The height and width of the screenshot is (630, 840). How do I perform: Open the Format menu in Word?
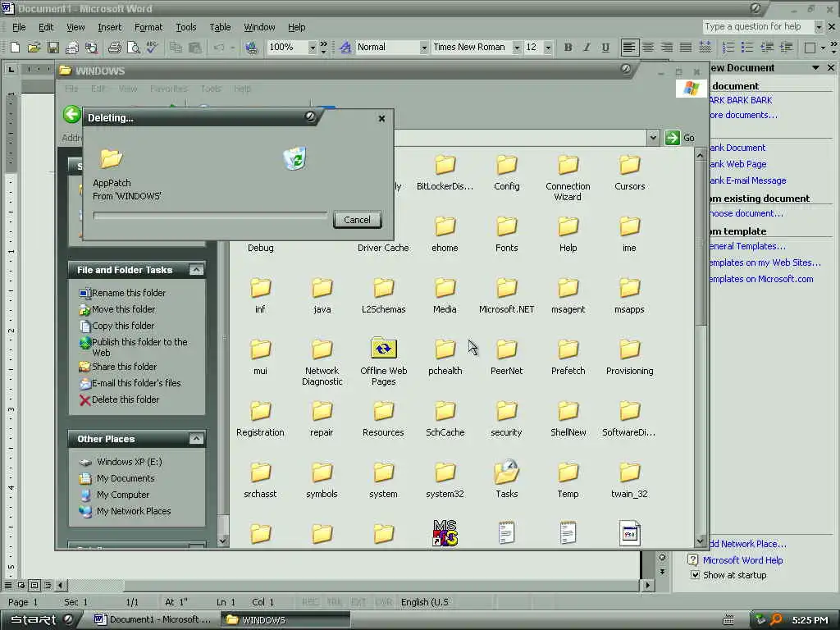(148, 27)
